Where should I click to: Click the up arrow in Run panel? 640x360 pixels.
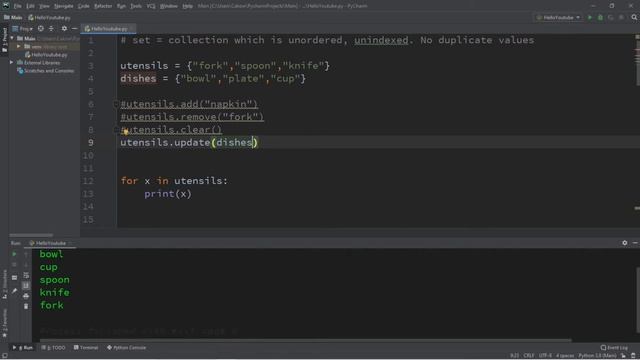pos(26,254)
